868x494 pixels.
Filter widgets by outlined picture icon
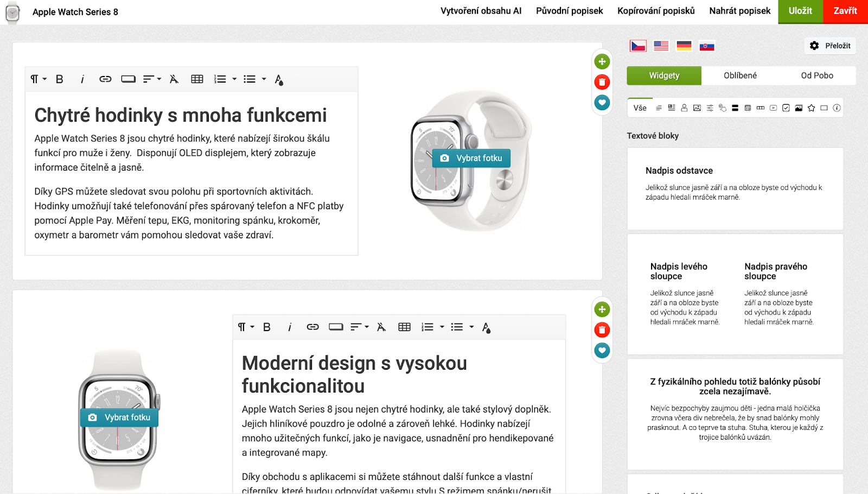coord(697,108)
